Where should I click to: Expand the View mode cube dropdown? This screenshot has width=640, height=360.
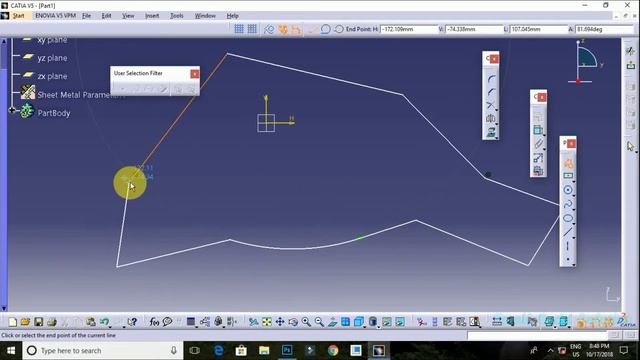(x=364, y=326)
